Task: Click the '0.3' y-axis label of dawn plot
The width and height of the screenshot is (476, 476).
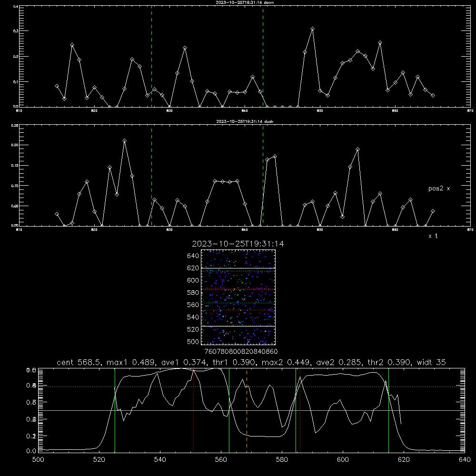Action: [16, 31]
